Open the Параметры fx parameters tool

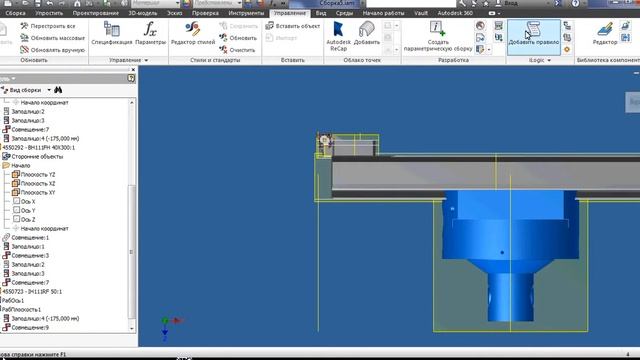pyautogui.click(x=151, y=33)
